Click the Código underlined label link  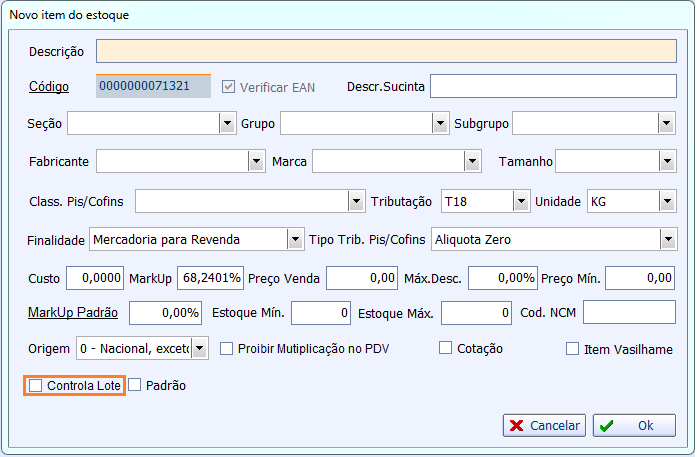[49, 87]
